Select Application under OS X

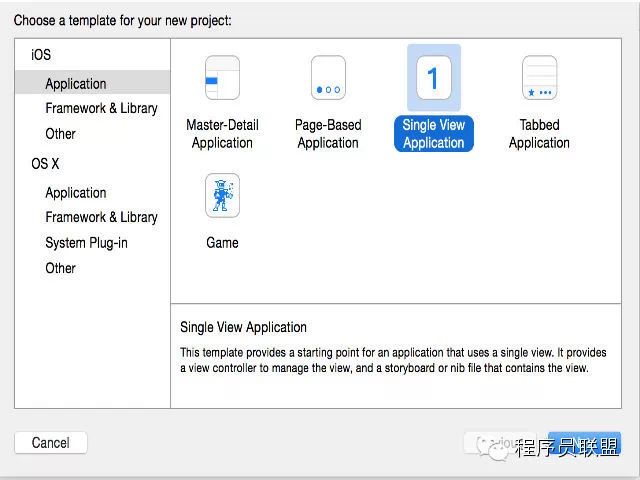click(x=76, y=193)
